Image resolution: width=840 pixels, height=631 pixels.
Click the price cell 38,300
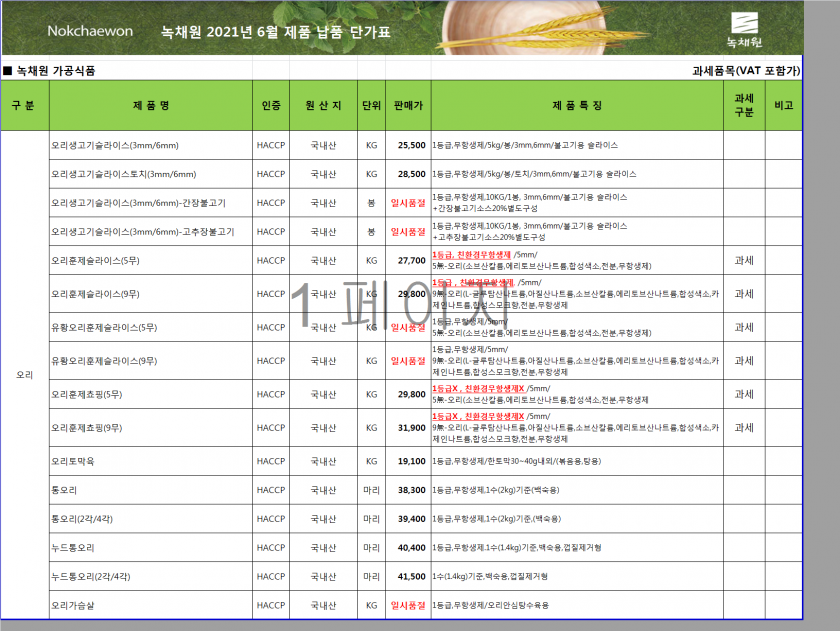pos(408,490)
